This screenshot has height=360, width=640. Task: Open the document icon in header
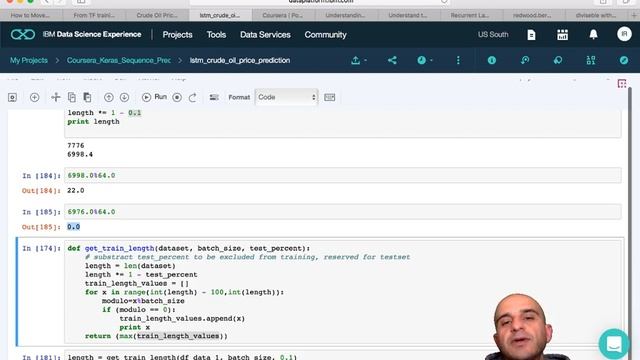tap(531, 35)
